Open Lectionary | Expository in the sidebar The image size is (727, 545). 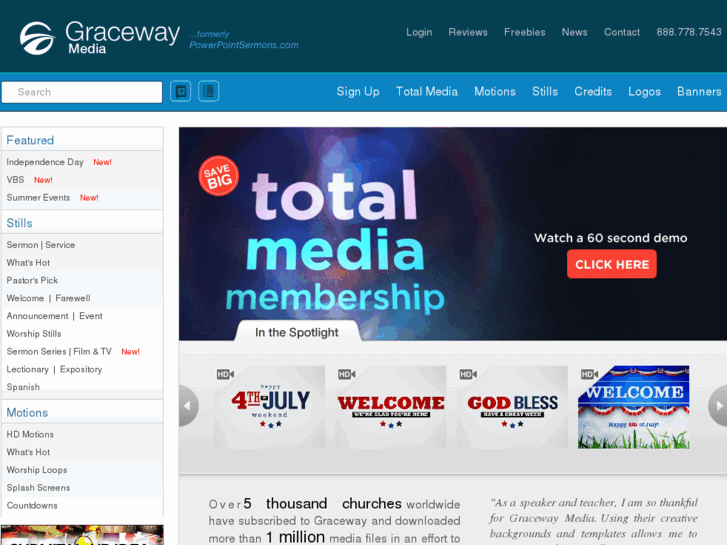(x=54, y=369)
